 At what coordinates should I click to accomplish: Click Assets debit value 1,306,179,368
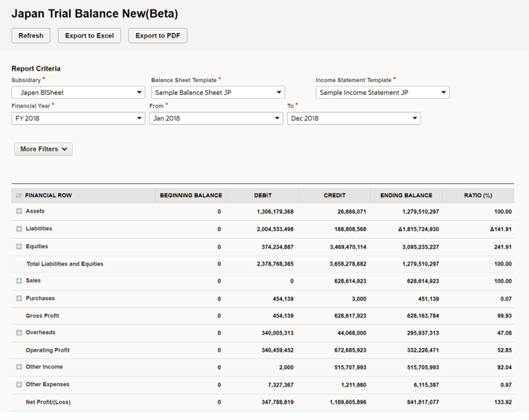(x=275, y=211)
